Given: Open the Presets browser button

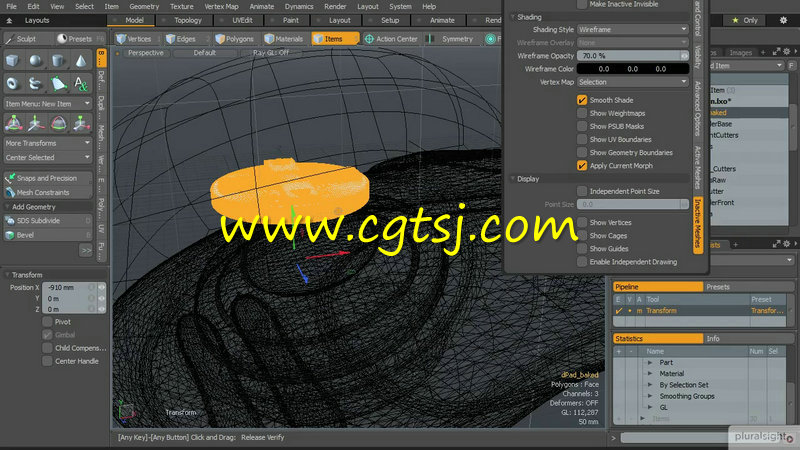Looking at the screenshot, I should click(80, 39).
